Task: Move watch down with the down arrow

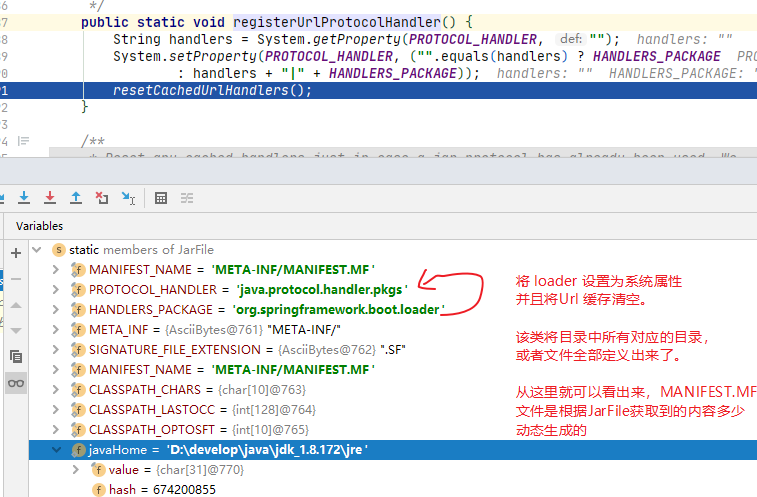Action: point(16,331)
